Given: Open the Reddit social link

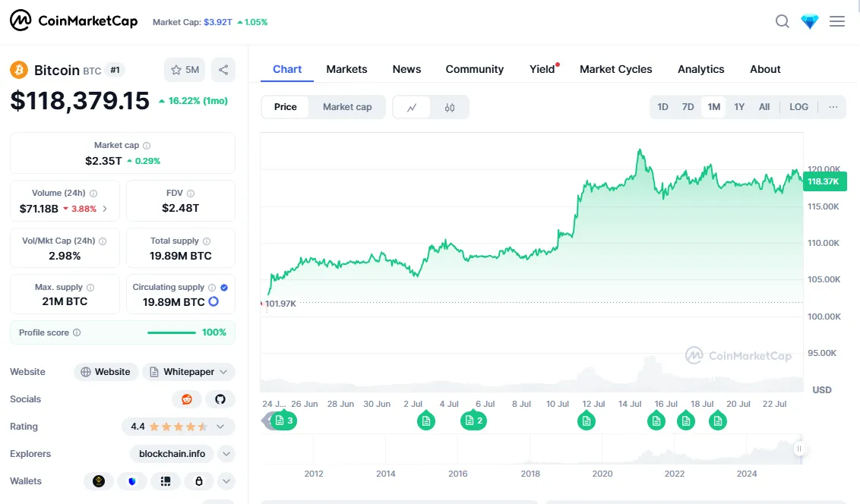Looking at the screenshot, I should [187, 399].
